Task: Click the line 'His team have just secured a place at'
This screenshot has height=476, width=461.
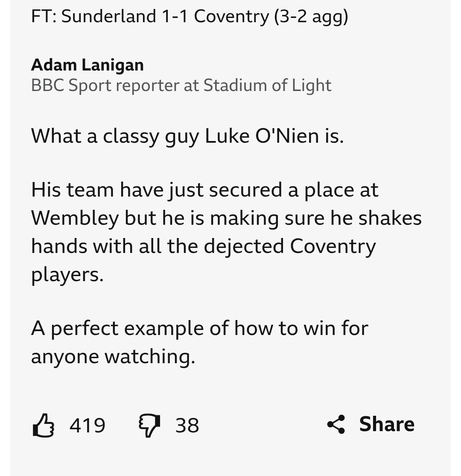Action: [x=205, y=190]
